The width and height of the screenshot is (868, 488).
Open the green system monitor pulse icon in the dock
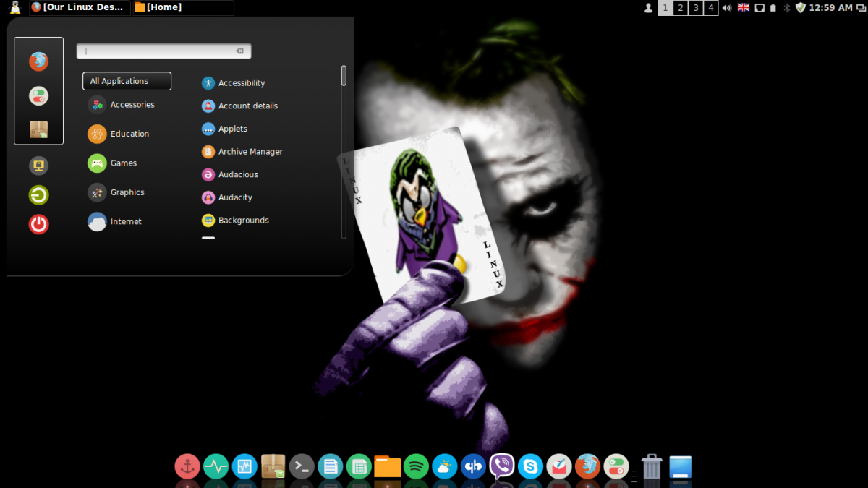coord(216,466)
